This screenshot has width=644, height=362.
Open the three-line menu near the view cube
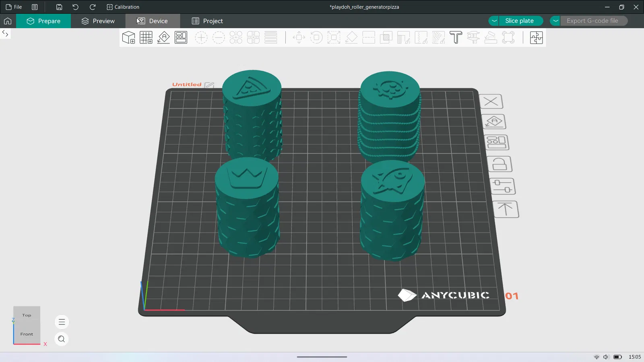(62, 322)
